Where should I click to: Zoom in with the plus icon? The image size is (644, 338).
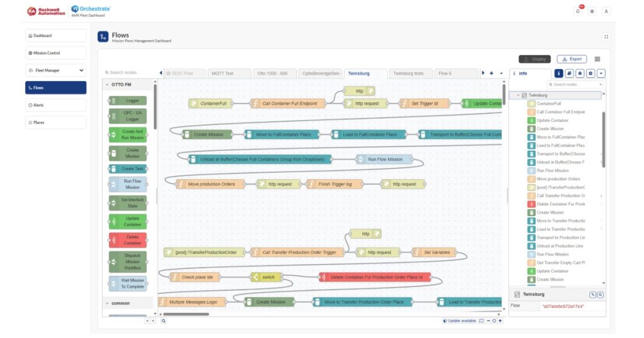coord(500,321)
